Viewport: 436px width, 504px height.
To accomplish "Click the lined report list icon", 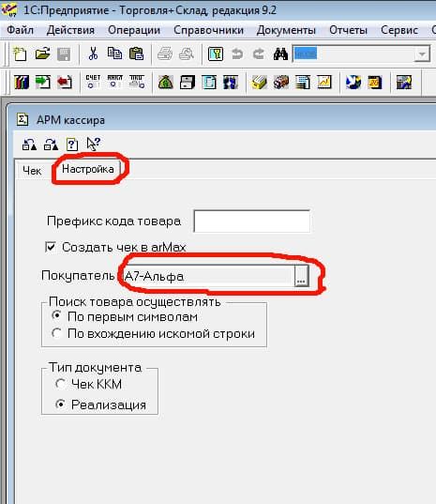I will click(x=303, y=83).
